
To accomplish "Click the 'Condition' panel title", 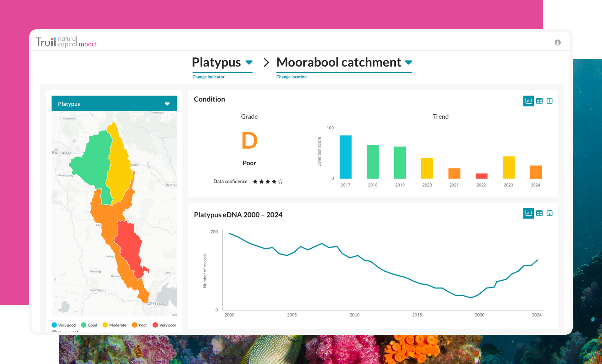I will pyautogui.click(x=209, y=99).
